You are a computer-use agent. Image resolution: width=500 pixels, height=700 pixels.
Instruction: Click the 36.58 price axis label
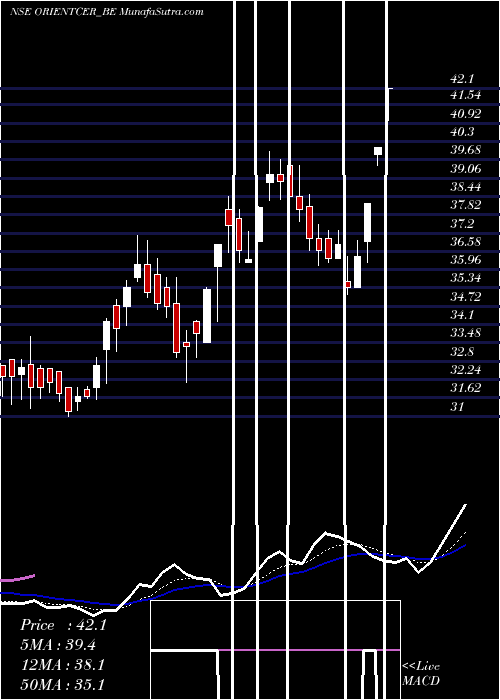466,242
